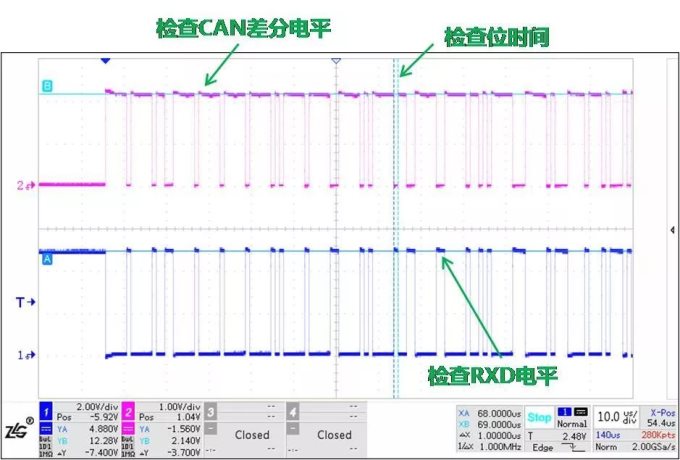This screenshot has width=680, height=460.
Task: Toggle channel 1 DC coupling icon
Action: (46, 429)
